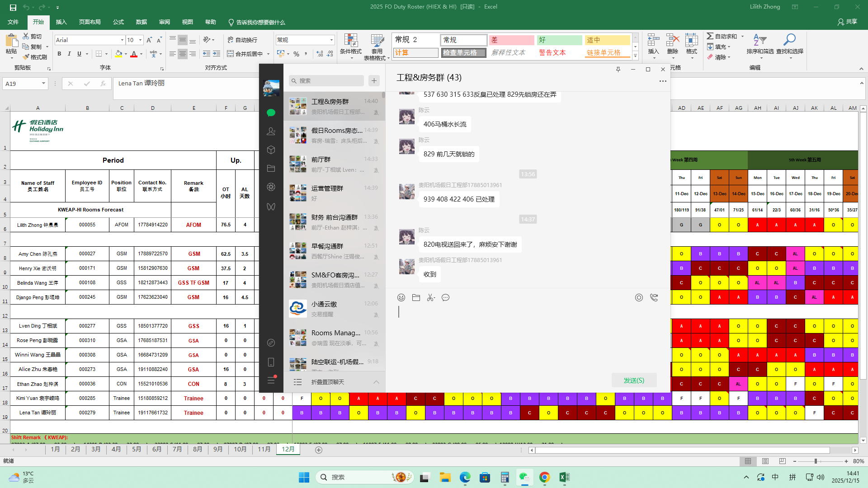Start a voice call in chat

(654, 297)
